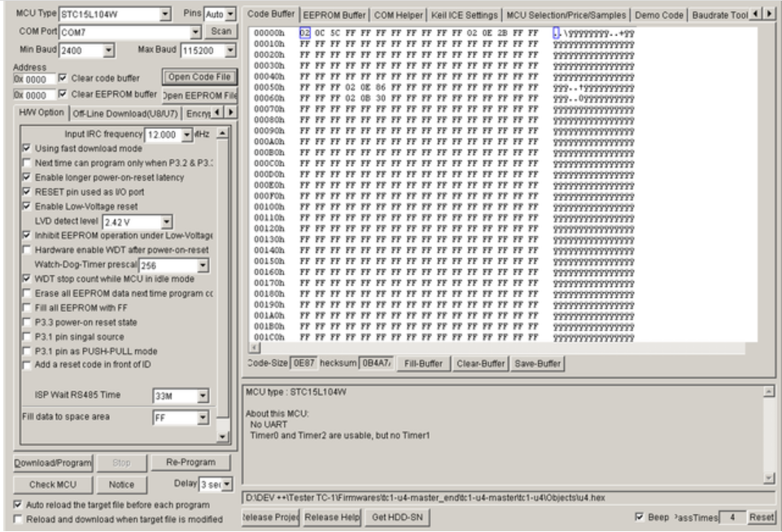Click the Check MCU button
The height and width of the screenshot is (532, 782).
click(x=52, y=485)
